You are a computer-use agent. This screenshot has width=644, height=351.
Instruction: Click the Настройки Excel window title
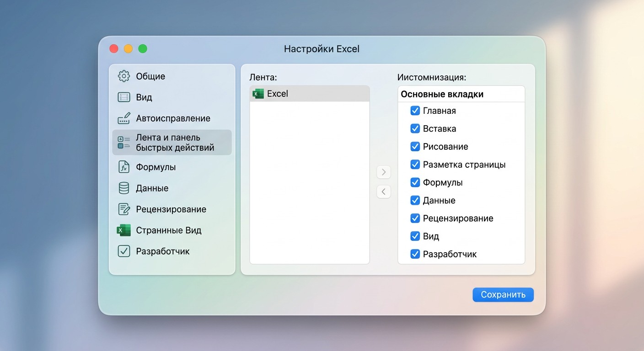(x=322, y=48)
